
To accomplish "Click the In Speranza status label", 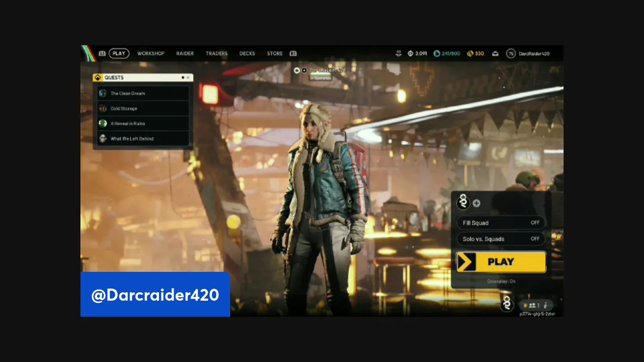I will 320,78.
